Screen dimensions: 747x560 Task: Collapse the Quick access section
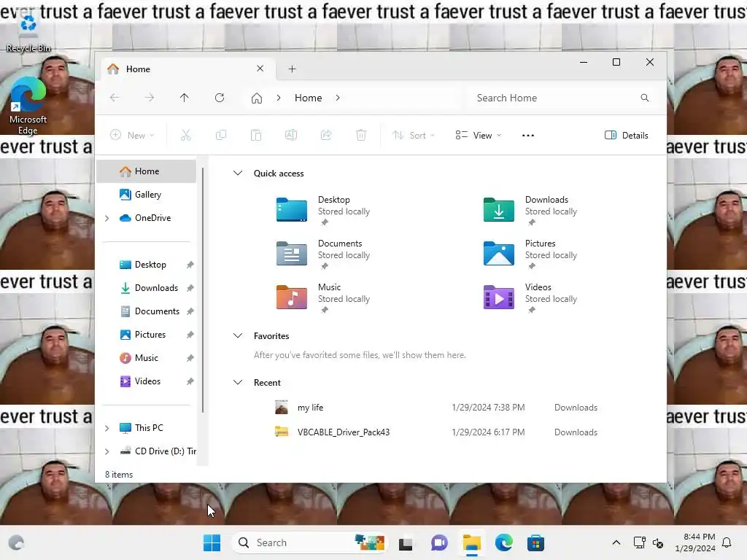238,173
